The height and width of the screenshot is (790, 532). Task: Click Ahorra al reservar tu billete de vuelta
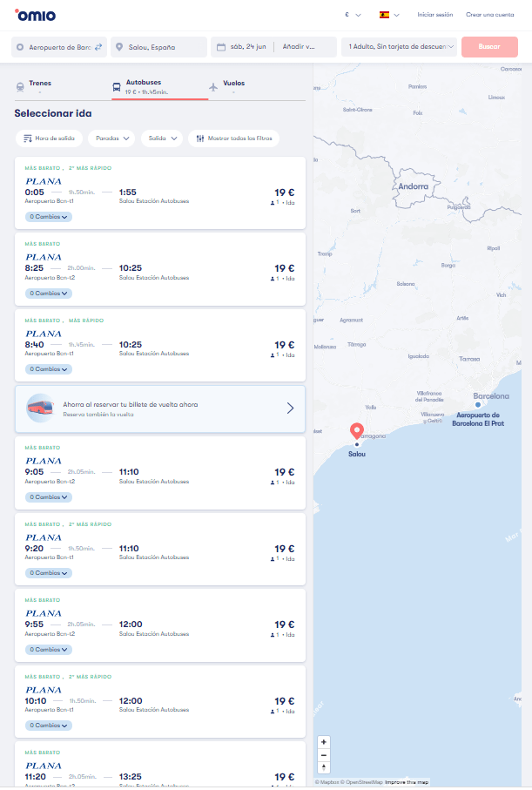[160, 409]
